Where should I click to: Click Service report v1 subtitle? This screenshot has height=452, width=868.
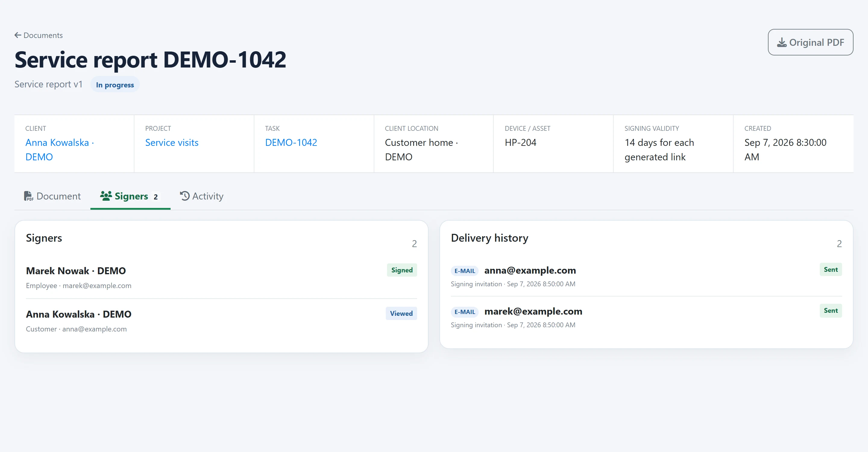click(49, 84)
